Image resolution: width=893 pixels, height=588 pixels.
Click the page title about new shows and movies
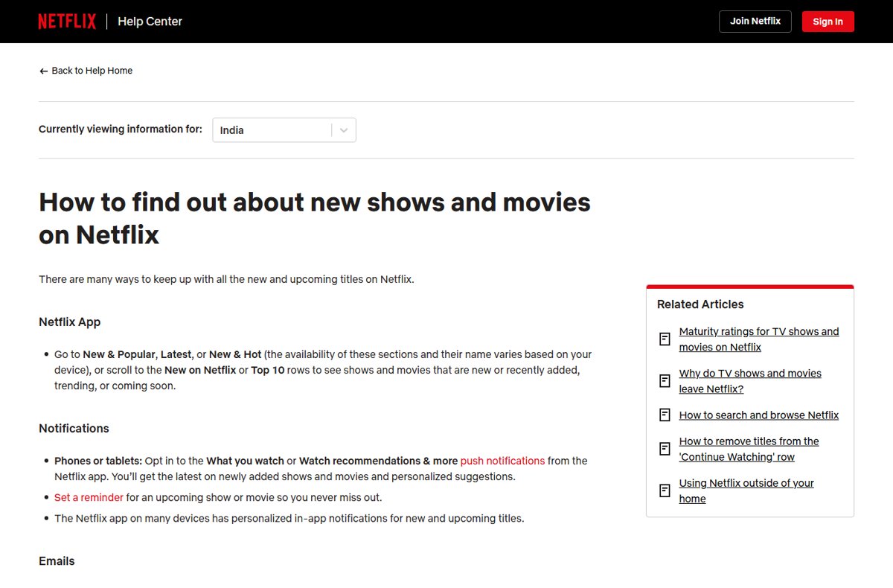(x=315, y=218)
